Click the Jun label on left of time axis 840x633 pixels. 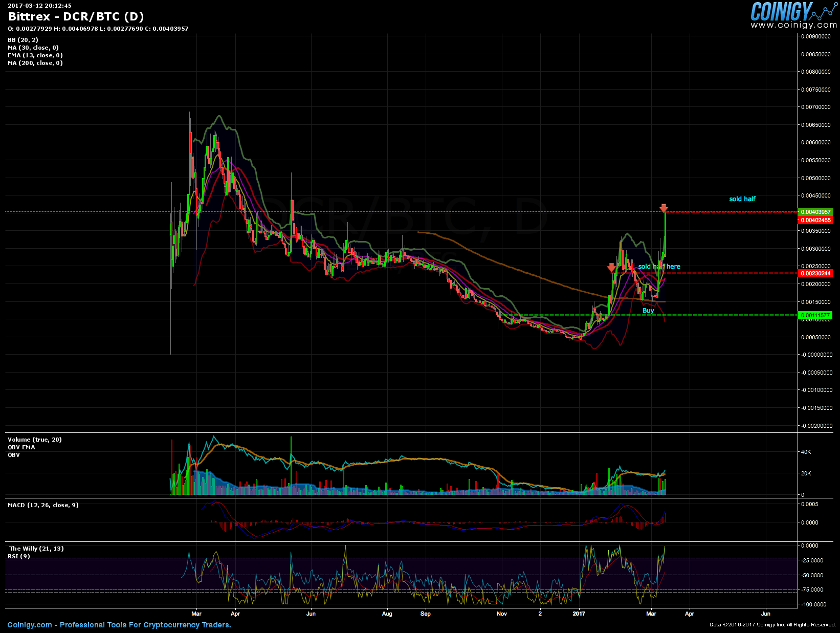click(x=311, y=614)
